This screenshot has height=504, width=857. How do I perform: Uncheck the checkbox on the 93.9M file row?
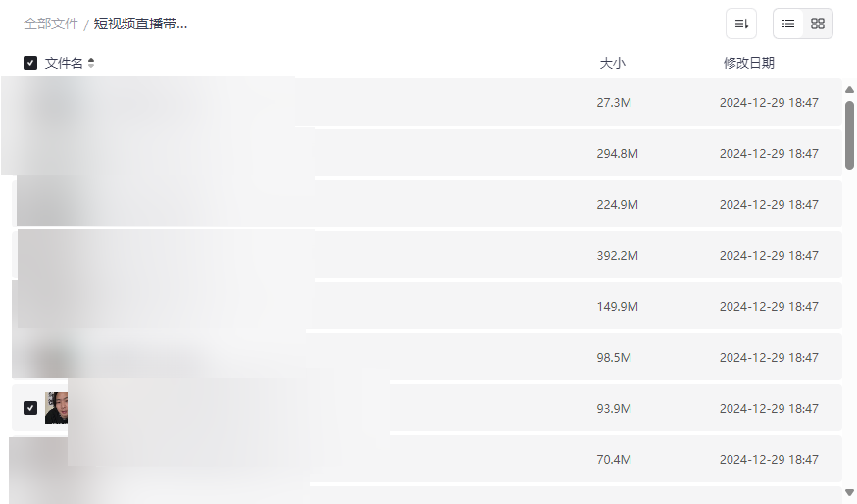[x=30, y=408]
